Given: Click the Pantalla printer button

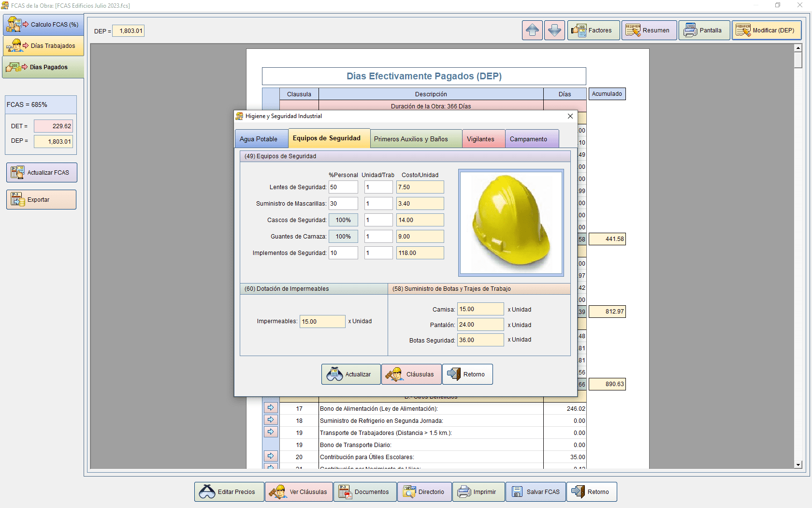Looking at the screenshot, I should point(704,30).
